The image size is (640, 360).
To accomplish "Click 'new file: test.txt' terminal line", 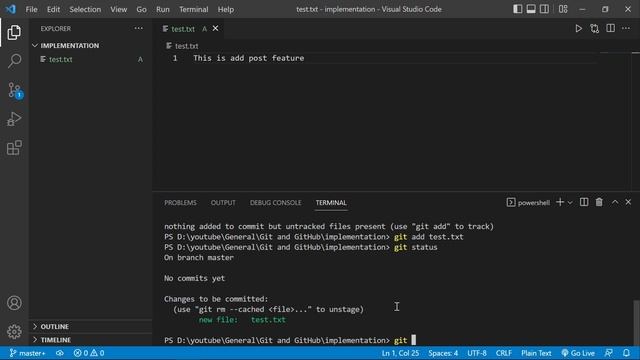I will click(242, 320).
